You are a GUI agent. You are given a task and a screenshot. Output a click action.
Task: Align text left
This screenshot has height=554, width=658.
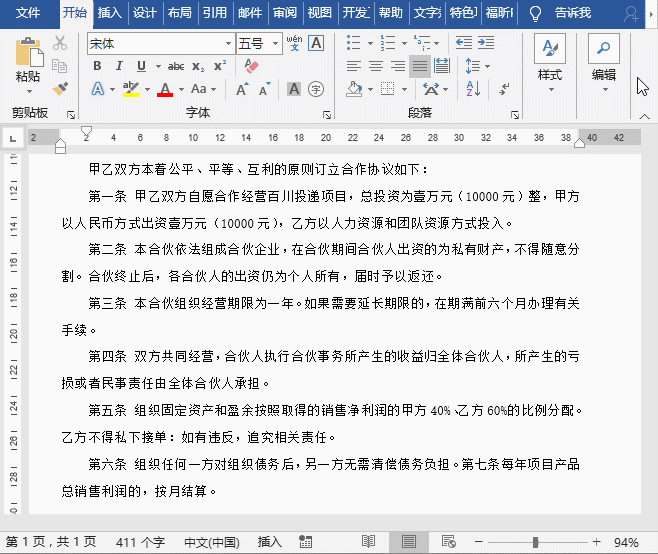[x=354, y=66]
